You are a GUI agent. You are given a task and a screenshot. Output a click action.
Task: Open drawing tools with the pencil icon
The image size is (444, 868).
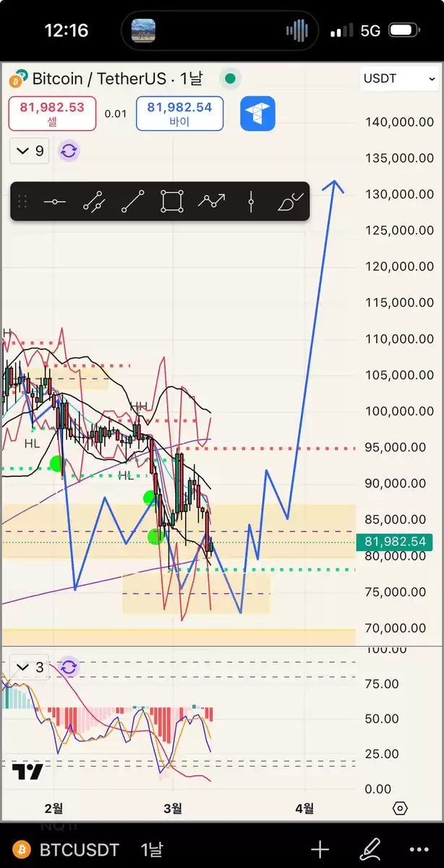370,848
